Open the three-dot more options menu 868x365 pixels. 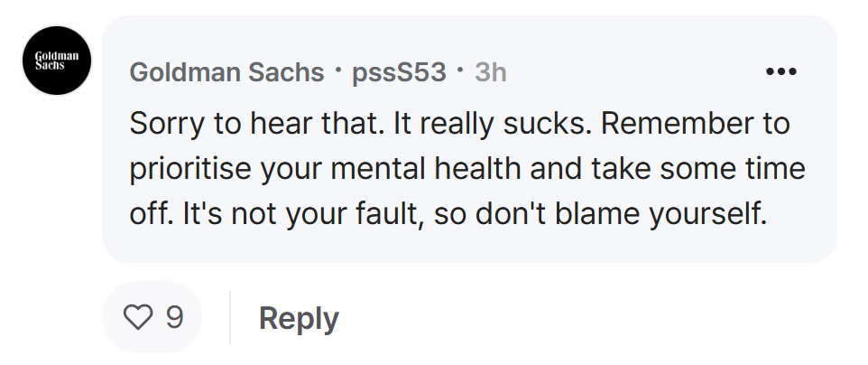point(781,71)
